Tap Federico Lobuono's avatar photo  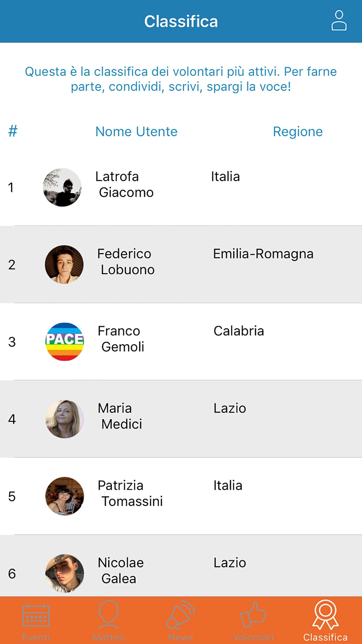(64, 265)
